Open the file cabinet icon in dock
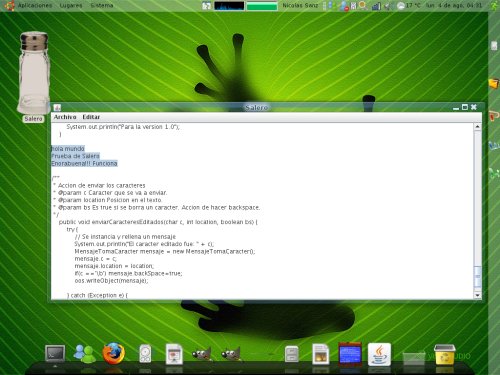This screenshot has height=375, width=500. click(292, 354)
